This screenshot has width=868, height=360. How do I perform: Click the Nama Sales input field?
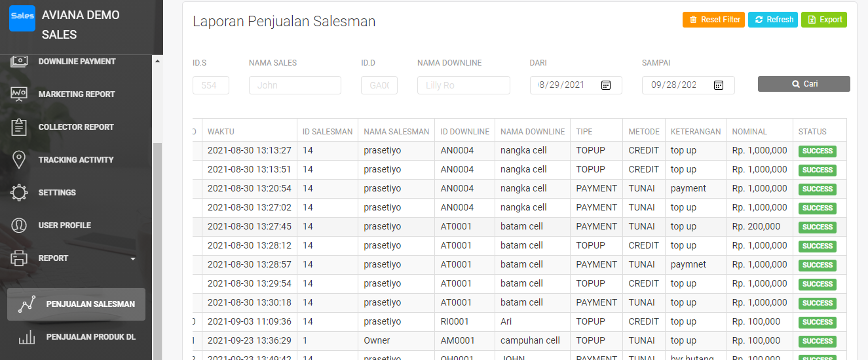[x=295, y=85]
